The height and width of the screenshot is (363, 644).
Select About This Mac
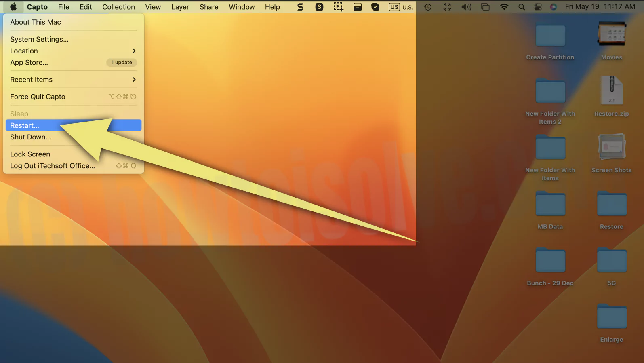[74, 22]
